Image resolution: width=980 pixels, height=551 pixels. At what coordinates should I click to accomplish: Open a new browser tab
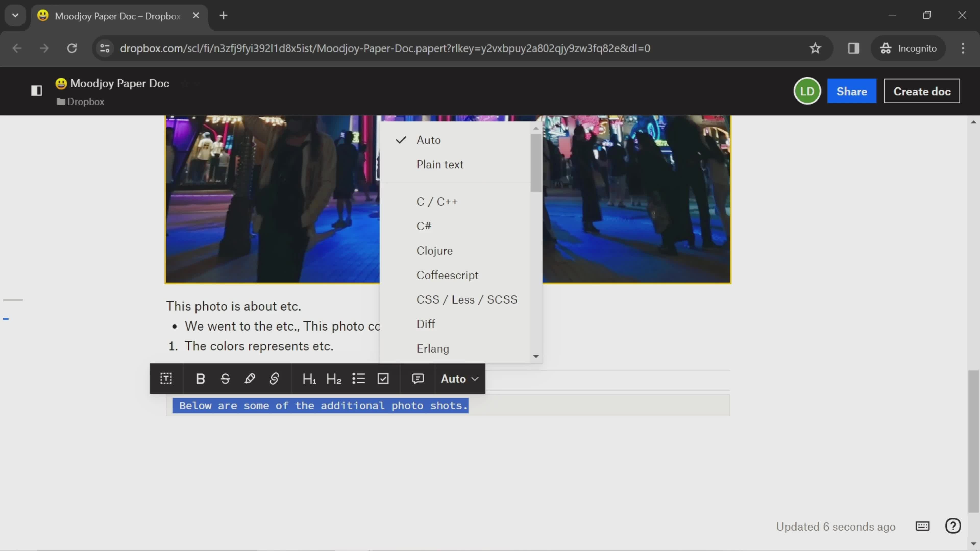coord(223,16)
